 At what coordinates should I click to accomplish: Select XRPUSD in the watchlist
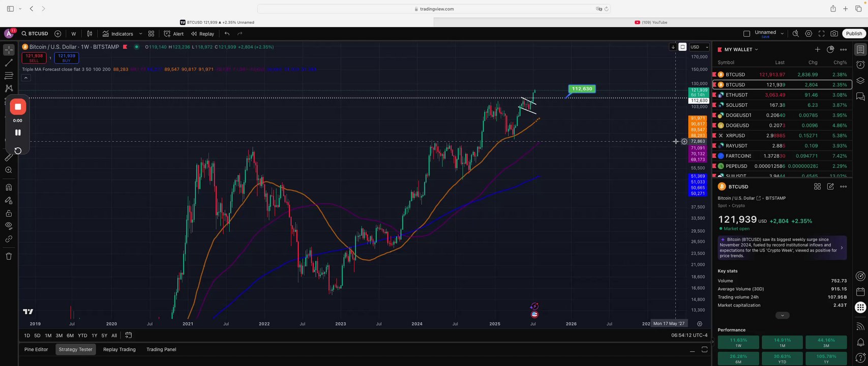(782, 136)
